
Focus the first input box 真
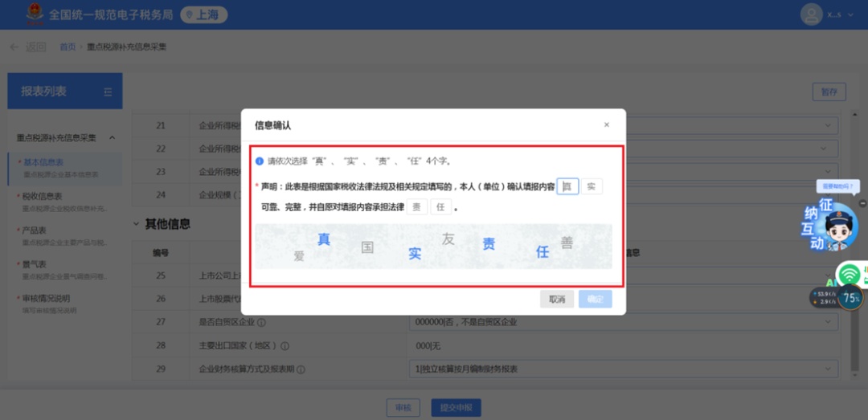568,186
